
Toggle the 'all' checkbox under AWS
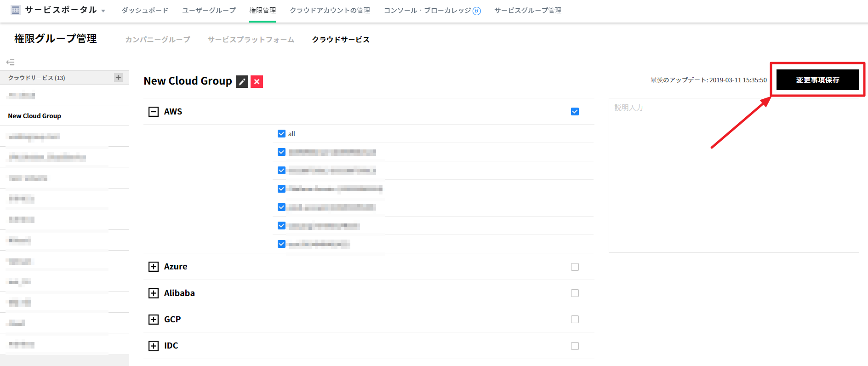[281, 134]
